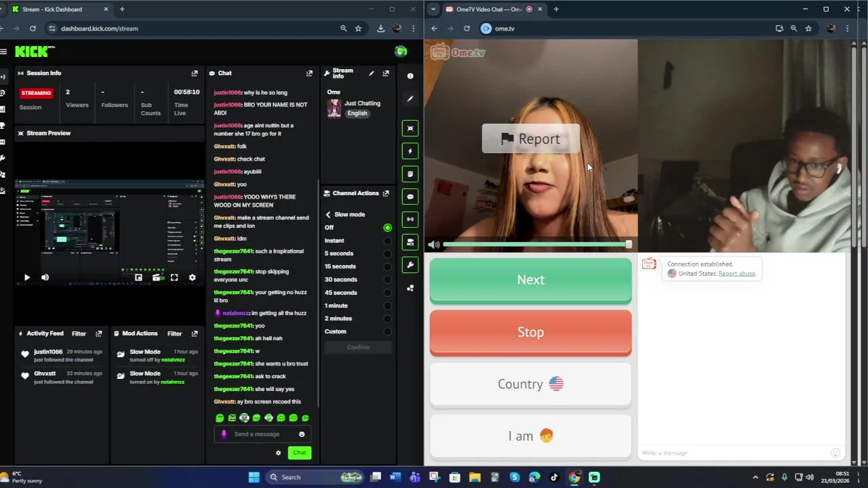Send message with the green Chat button

pyautogui.click(x=300, y=453)
